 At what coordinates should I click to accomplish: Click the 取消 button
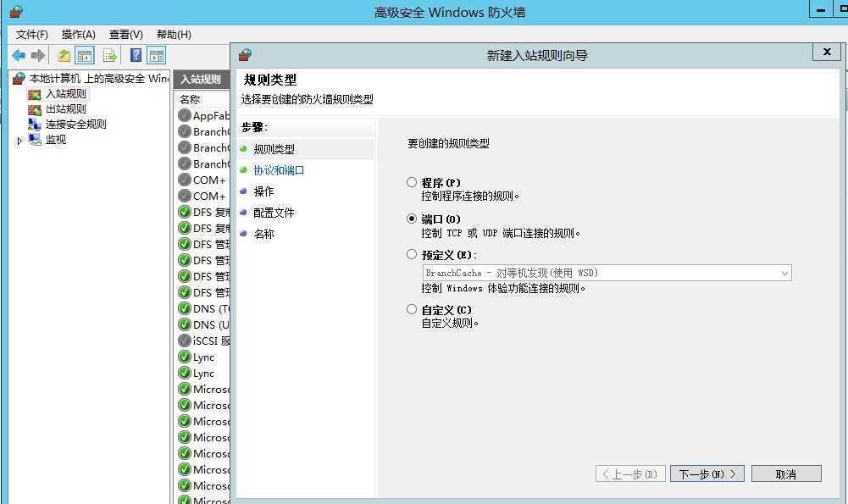pyautogui.click(x=786, y=474)
